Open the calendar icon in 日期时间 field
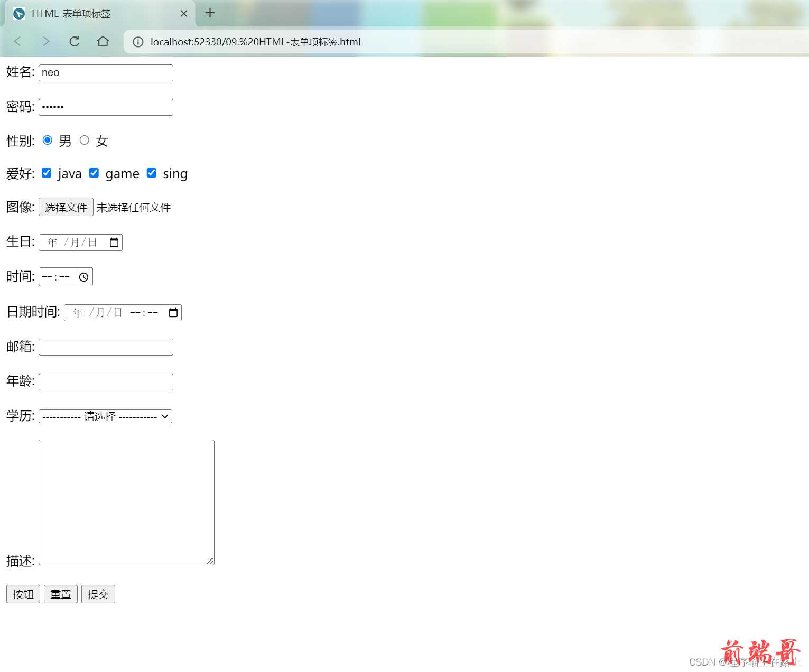The height and width of the screenshot is (672, 809). (x=173, y=313)
